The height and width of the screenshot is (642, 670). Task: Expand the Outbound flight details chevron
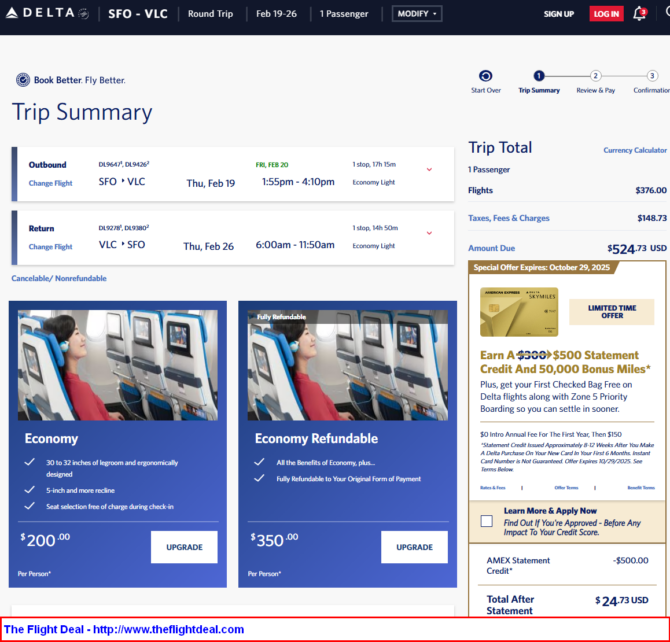point(429,169)
